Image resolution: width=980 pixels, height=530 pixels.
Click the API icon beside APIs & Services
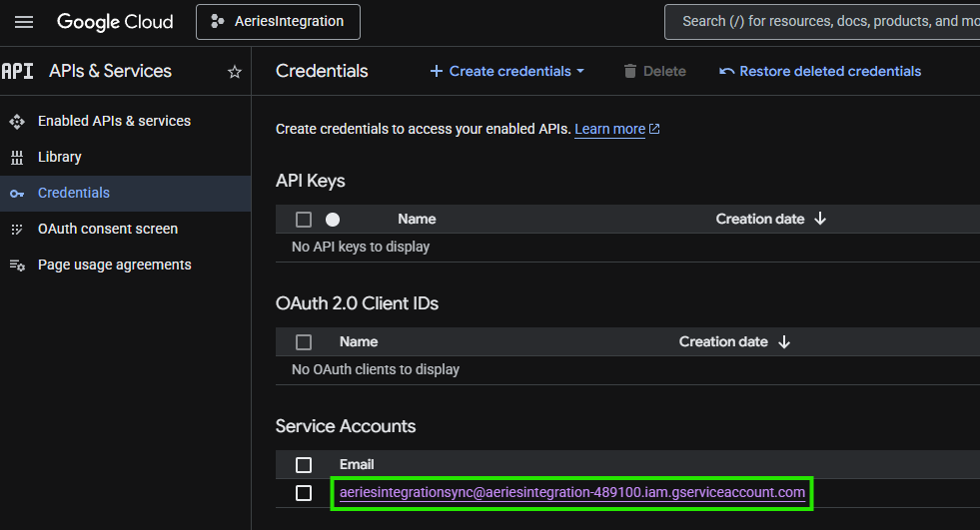(18, 71)
